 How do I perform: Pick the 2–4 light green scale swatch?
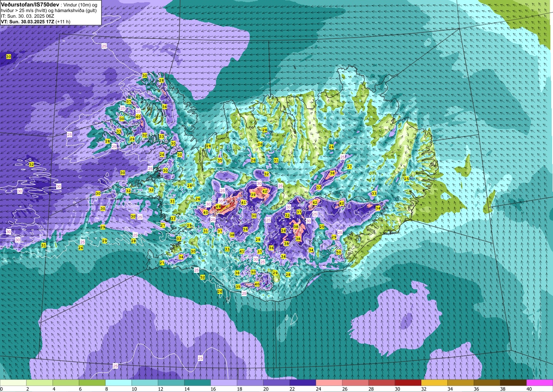click(40, 383)
